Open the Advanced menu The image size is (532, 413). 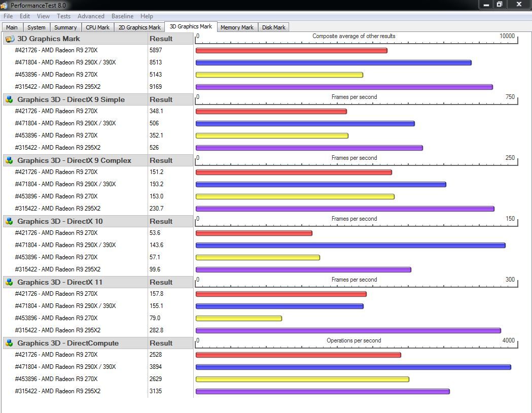point(91,16)
